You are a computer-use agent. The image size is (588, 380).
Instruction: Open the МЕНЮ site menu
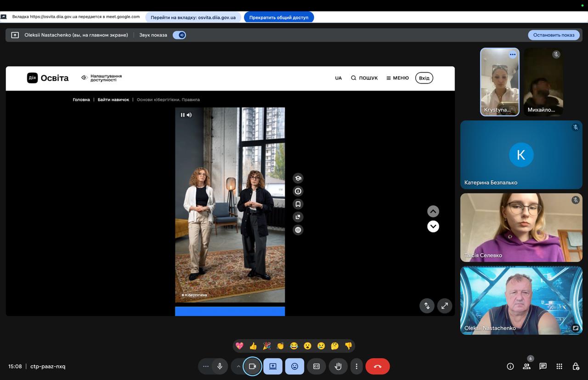point(397,78)
